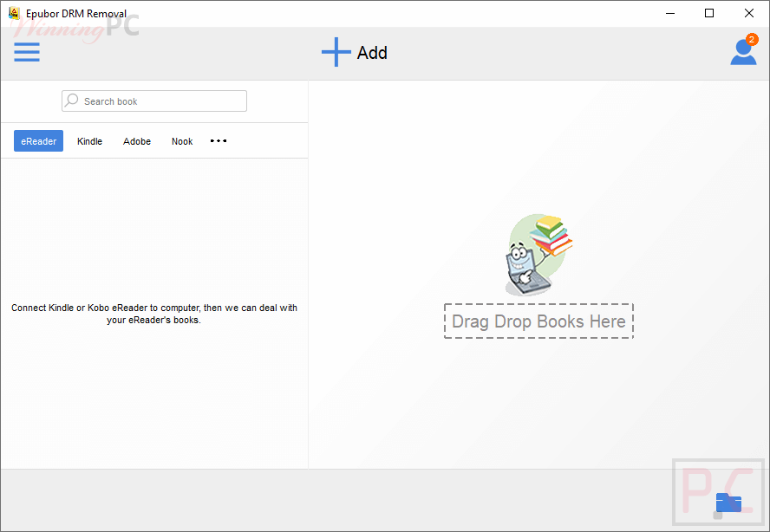This screenshot has height=532, width=770.
Task: Click the 'Connect Kindle or Kobo eReader' message
Action: coord(154,314)
